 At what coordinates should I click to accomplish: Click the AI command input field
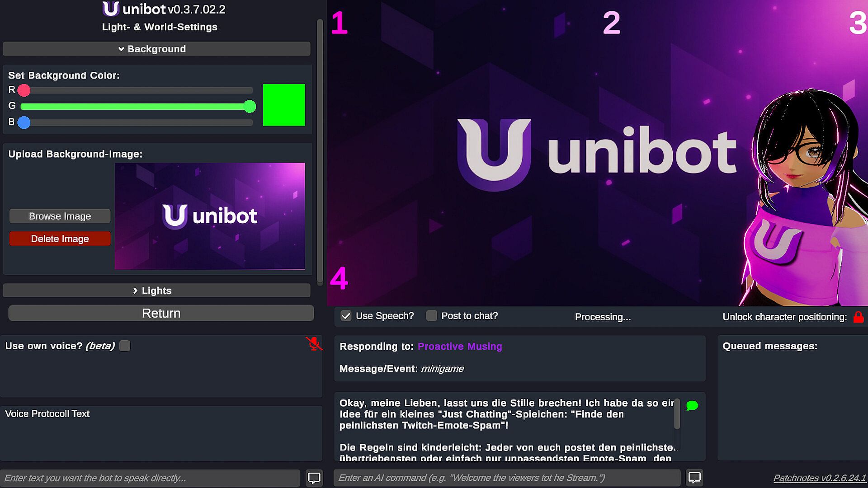click(x=507, y=478)
